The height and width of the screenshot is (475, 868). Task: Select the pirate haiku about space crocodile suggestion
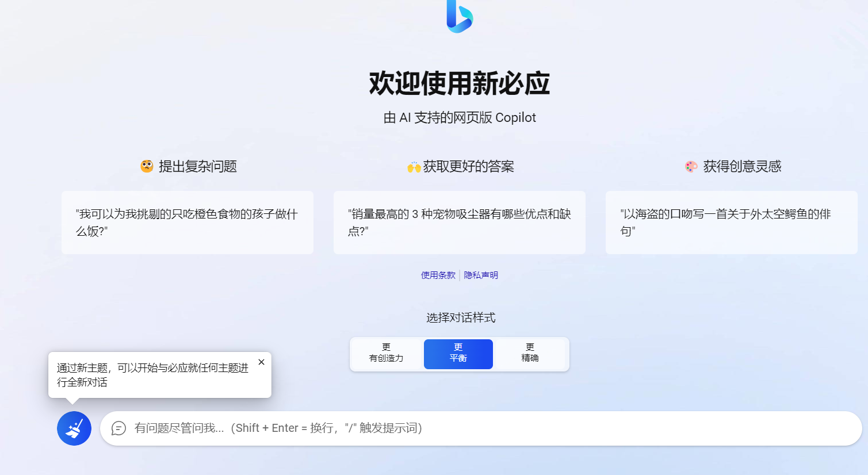731,223
